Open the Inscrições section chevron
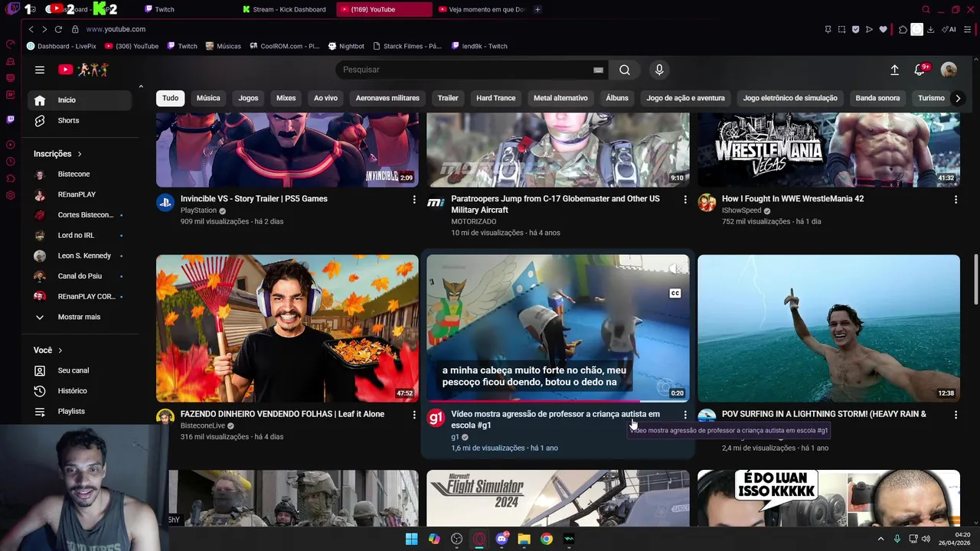Viewport: 980px width, 551px height. click(x=79, y=154)
